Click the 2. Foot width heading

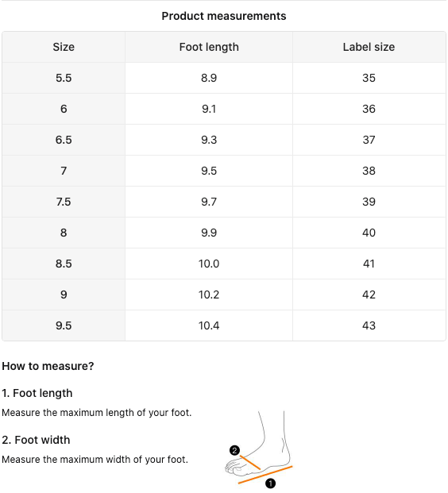[x=36, y=440]
